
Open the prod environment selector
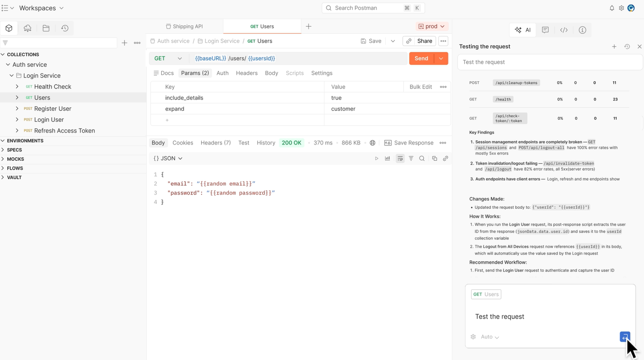pos(432,27)
